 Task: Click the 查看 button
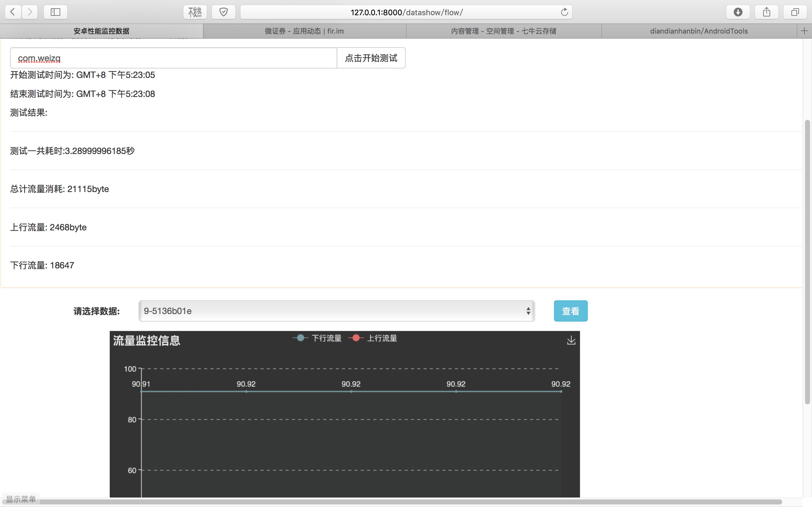570,311
